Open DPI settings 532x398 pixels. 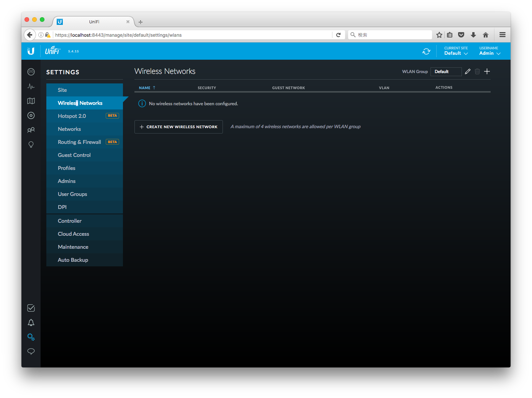pos(85,207)
